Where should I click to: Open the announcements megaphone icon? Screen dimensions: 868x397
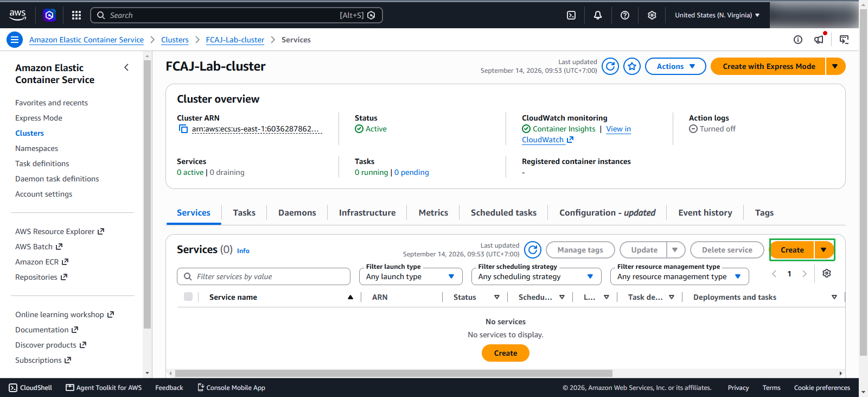[819, 39]
